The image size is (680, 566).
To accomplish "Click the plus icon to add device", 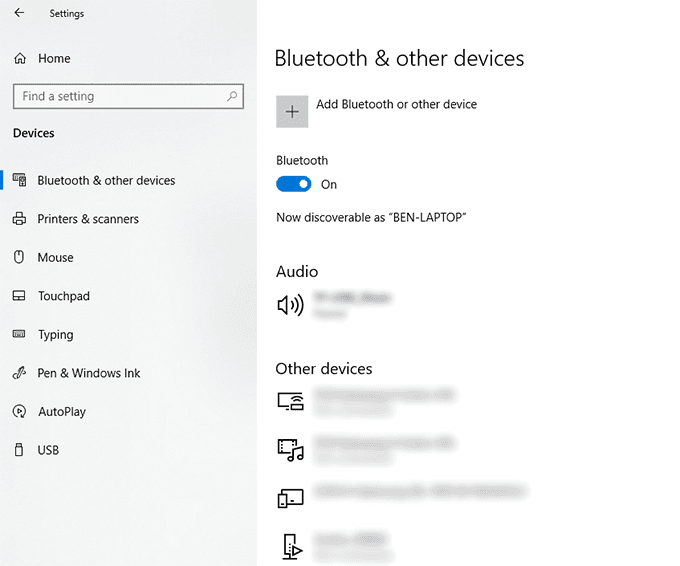I will coord(292,112).
